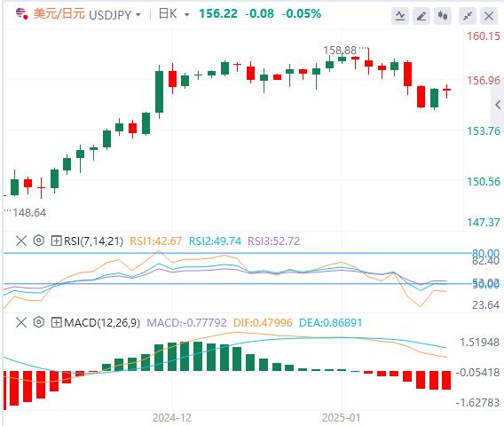Open RSI indicator settings gear
Viewport: 504px width, 426px height.
coord(38,241)
